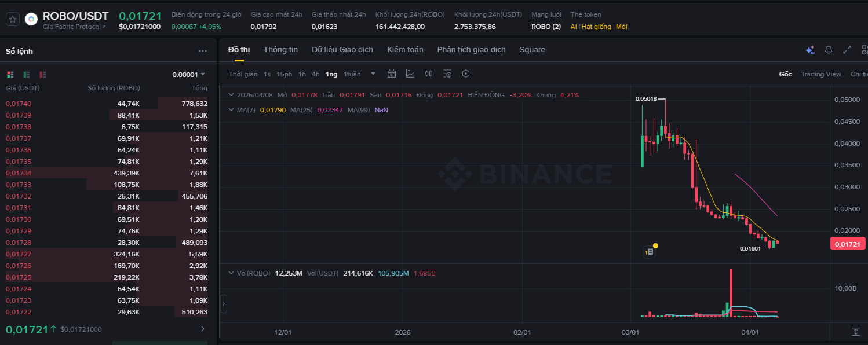This screenshot has height=345, width=868.
Task: Open the Phân tích giao dịch tab
Action: click(471, 50)
